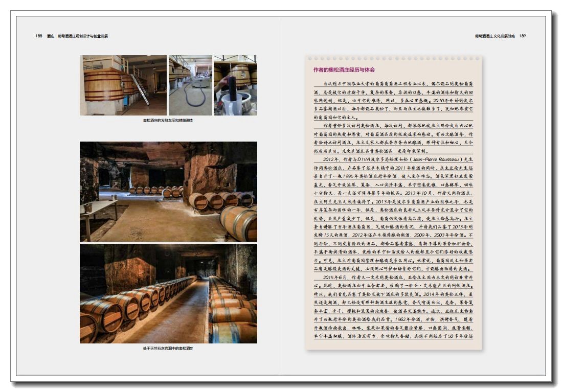This screenshot has height=392, width=562.
Task: Click the paragraph beginning 自从创办中国农业大学
Action: click(x=393, y=100)
